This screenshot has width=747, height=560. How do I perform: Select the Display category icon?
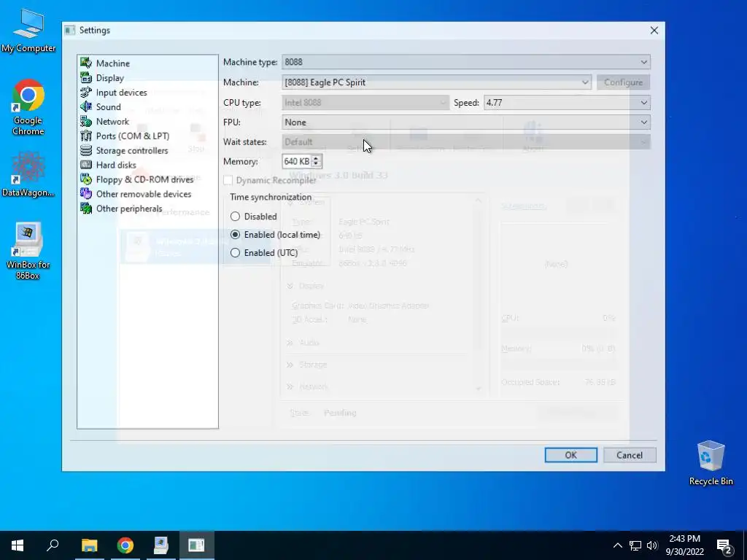(x=86, y=77)
